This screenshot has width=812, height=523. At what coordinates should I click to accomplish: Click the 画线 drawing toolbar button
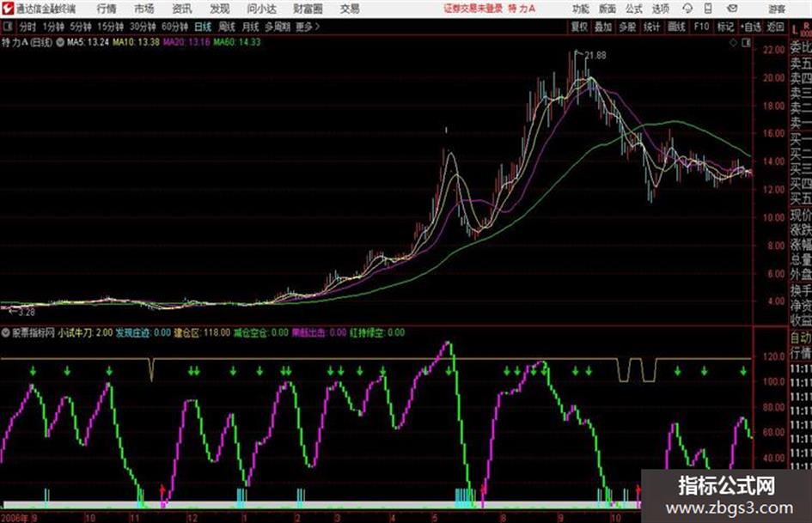coord(676,27)
